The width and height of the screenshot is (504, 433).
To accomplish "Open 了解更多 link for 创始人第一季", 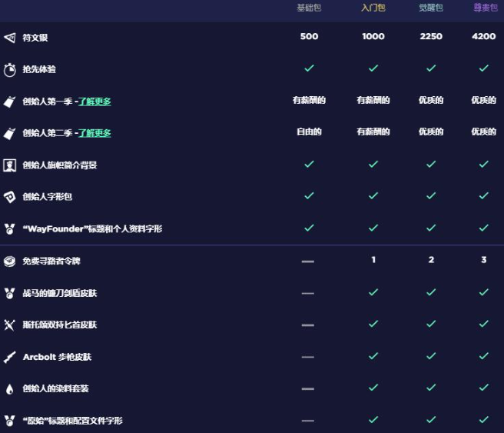I will coord(94,102).
